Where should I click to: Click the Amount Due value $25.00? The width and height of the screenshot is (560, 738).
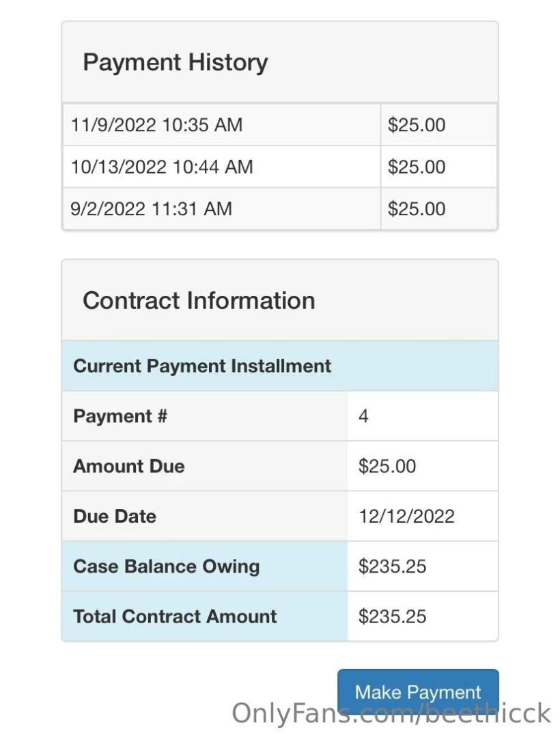click(x=387, y=466)
